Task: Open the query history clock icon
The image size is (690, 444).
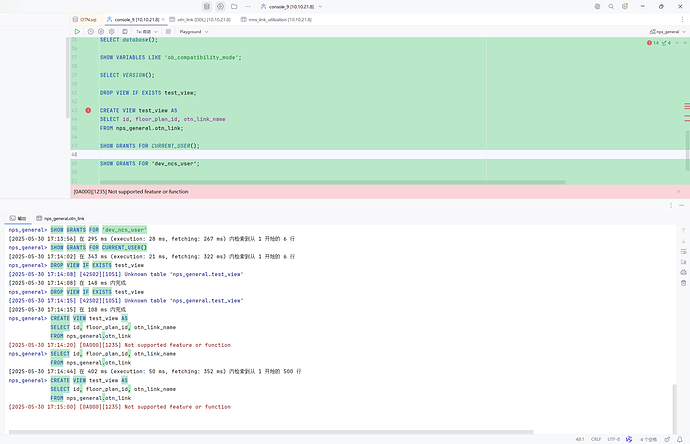Action: click(x=91, y=32)
